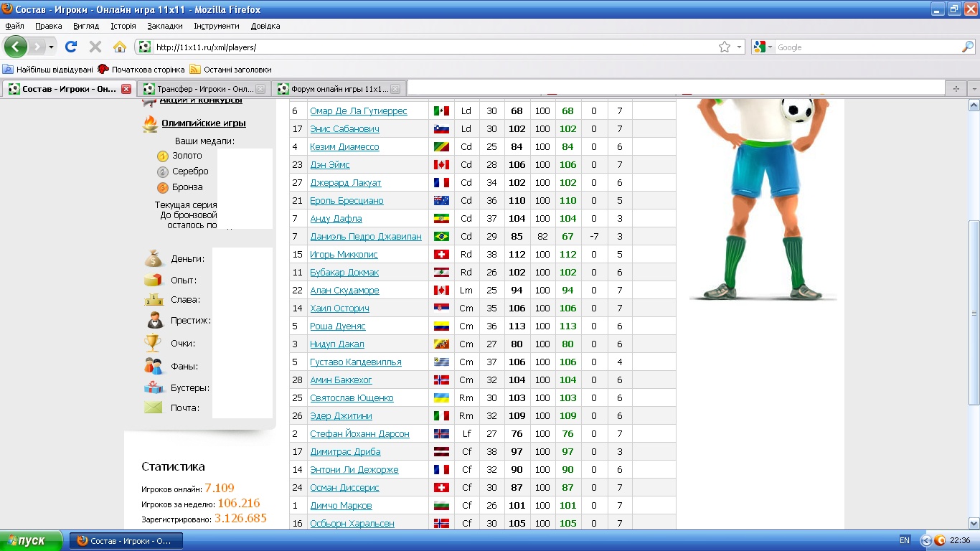Close the Состав - Игроки tab

point(126,89)
